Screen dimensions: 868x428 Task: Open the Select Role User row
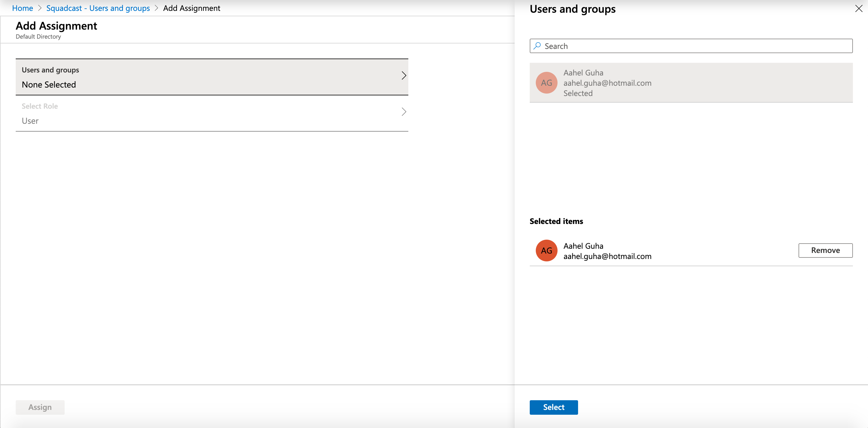212,113
